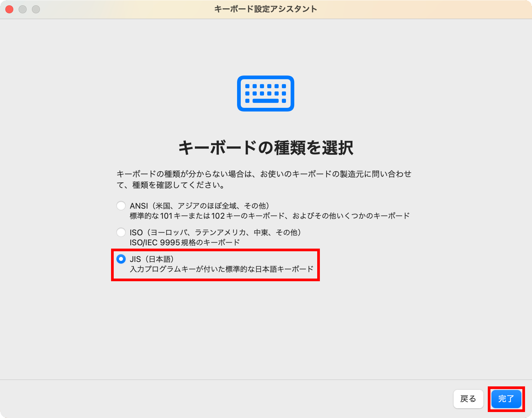Close the キーボード設定アシスタント window
532x418 pixels.
[9, 9]
